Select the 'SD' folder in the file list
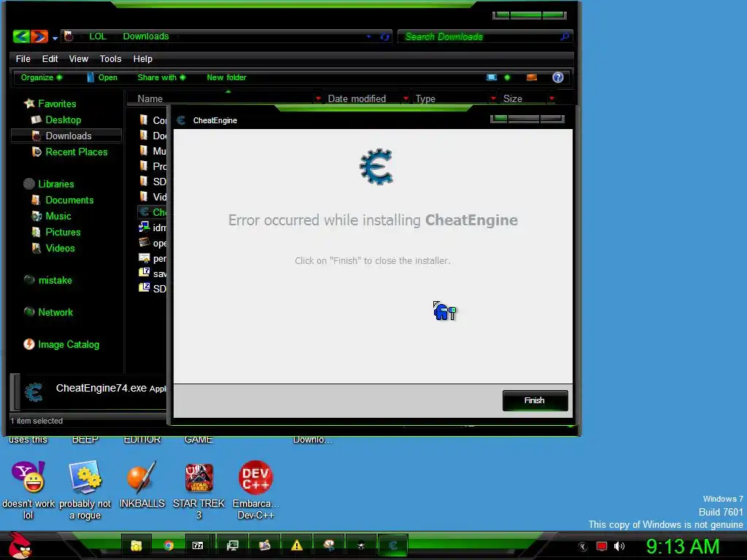This screenshot has height=560, width=747. pos(152,182)
